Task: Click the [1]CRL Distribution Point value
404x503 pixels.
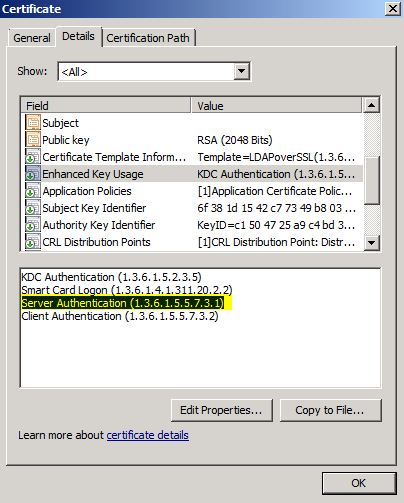Action: (x=276, y=242)
